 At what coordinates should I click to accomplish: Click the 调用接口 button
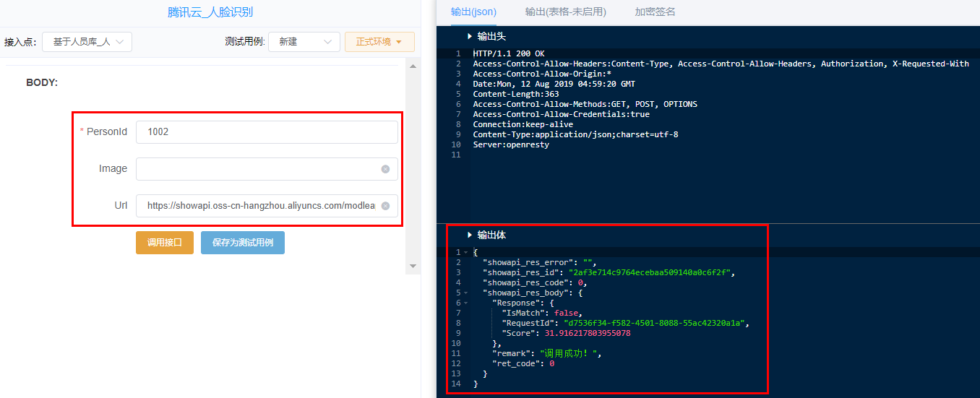[x=165, y=243]
